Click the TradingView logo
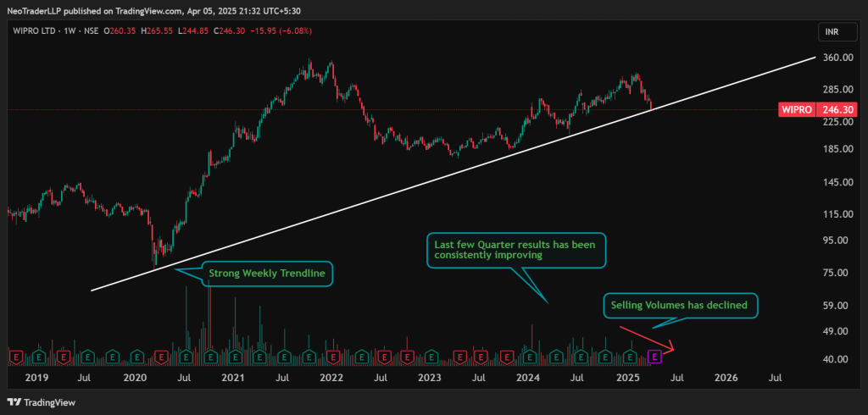This screenshot has height=415, width=868. [x=39, y=401]
